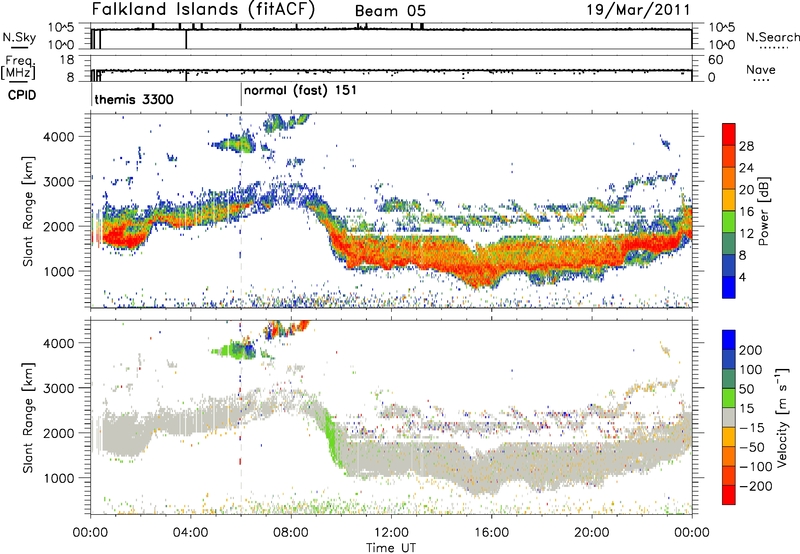Pick the light green Power segment between 12 and 16
This screenshot has height=554, width=800.
coord(729,222)
